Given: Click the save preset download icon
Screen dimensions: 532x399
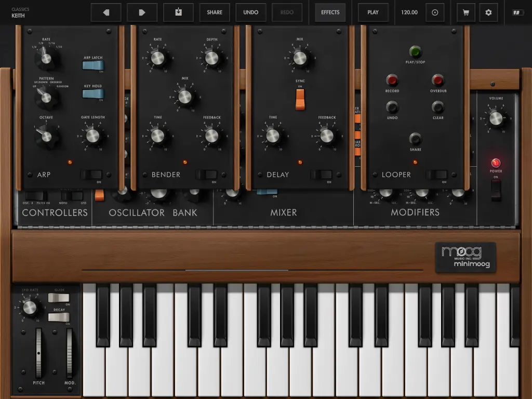Looking at the screenshot, I should coord(178,12).
